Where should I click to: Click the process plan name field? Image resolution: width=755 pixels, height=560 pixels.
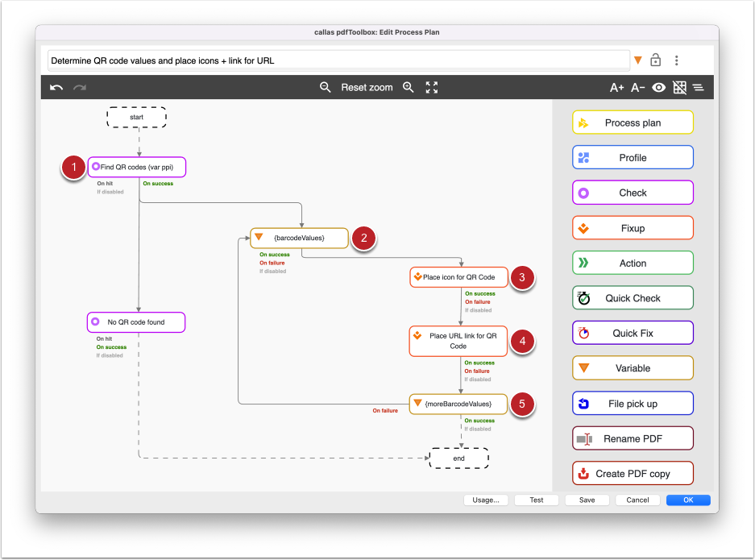pos(338,60)
